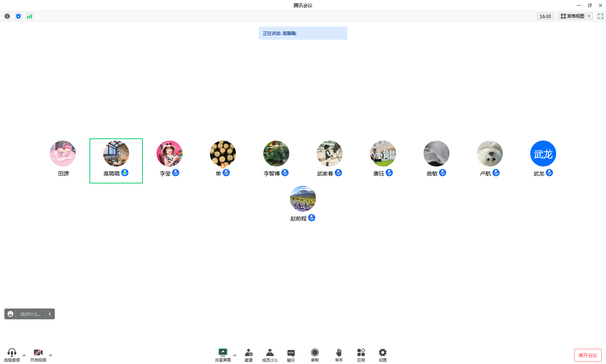The height and width of the screenshot is (364, 606).
Task: Expand video options arrow
Action: point(50,355)
